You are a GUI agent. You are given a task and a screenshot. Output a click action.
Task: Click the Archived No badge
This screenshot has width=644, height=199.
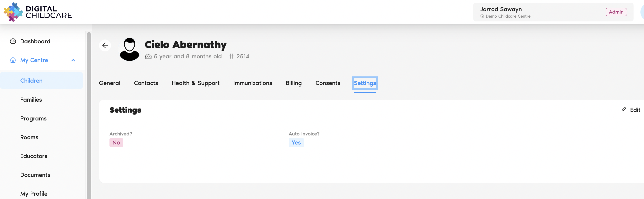coord(116,142)
